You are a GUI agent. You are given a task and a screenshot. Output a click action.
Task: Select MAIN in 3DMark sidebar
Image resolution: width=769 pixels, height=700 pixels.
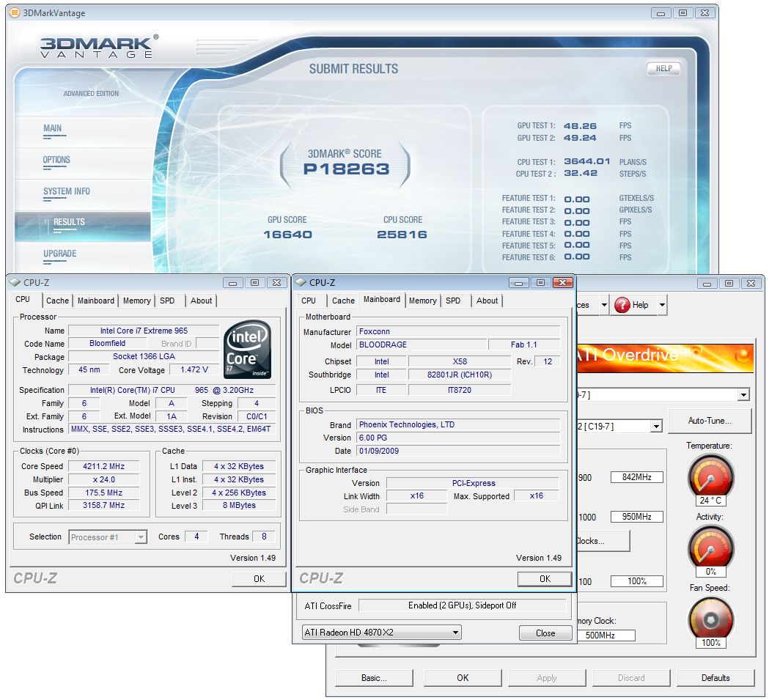(53, 128)
